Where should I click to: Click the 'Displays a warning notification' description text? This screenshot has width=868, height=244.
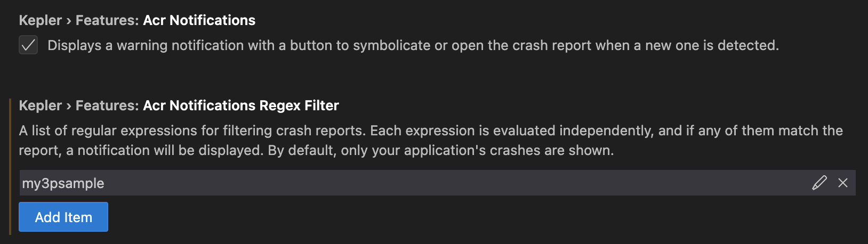(x=413, y=45)
